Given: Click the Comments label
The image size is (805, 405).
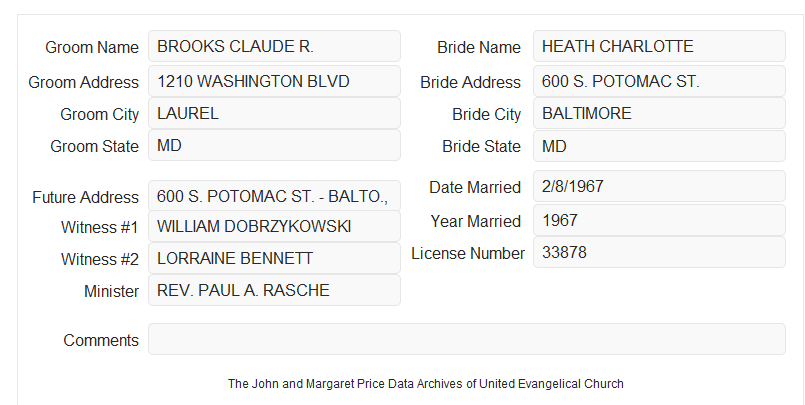Looking at the screenshot, I should 101,340.
